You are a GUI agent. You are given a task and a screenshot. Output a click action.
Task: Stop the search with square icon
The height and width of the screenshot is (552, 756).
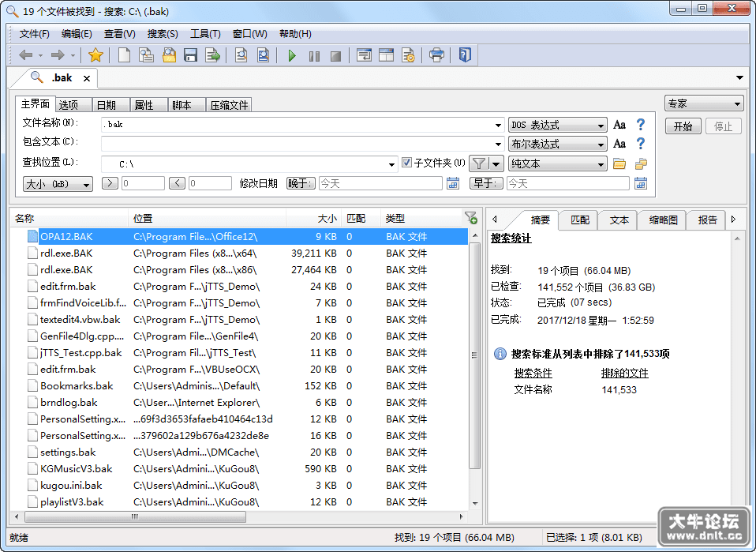click(x=335, y=56)
